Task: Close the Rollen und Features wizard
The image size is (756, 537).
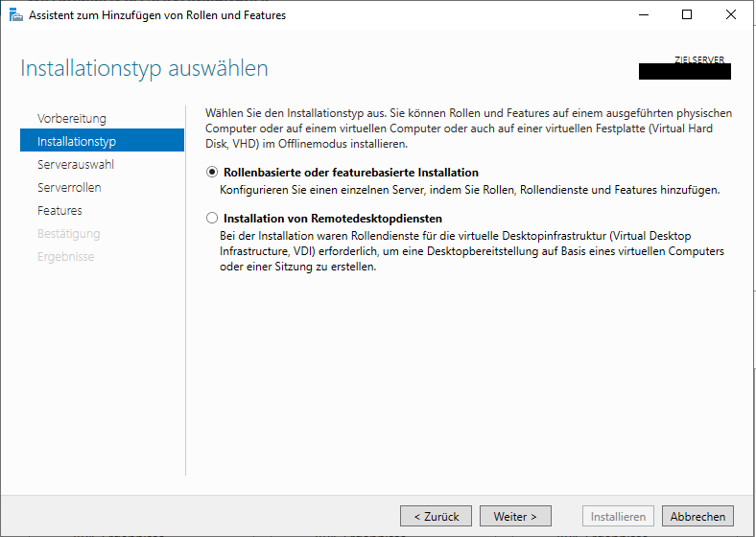Action: (x=730, y=15)
